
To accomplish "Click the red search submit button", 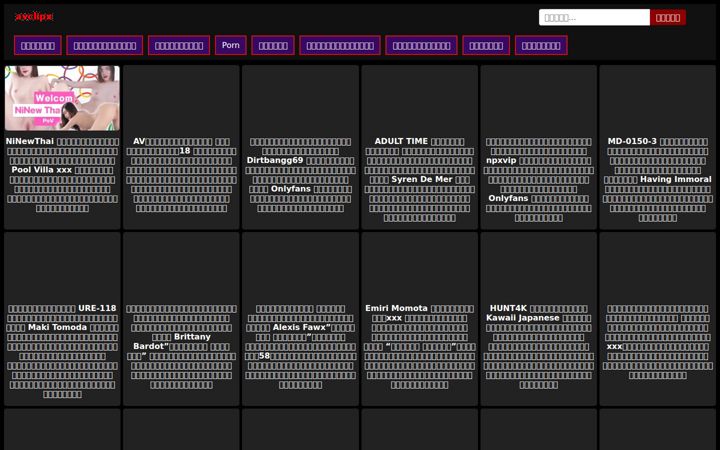I will point(668,18).
